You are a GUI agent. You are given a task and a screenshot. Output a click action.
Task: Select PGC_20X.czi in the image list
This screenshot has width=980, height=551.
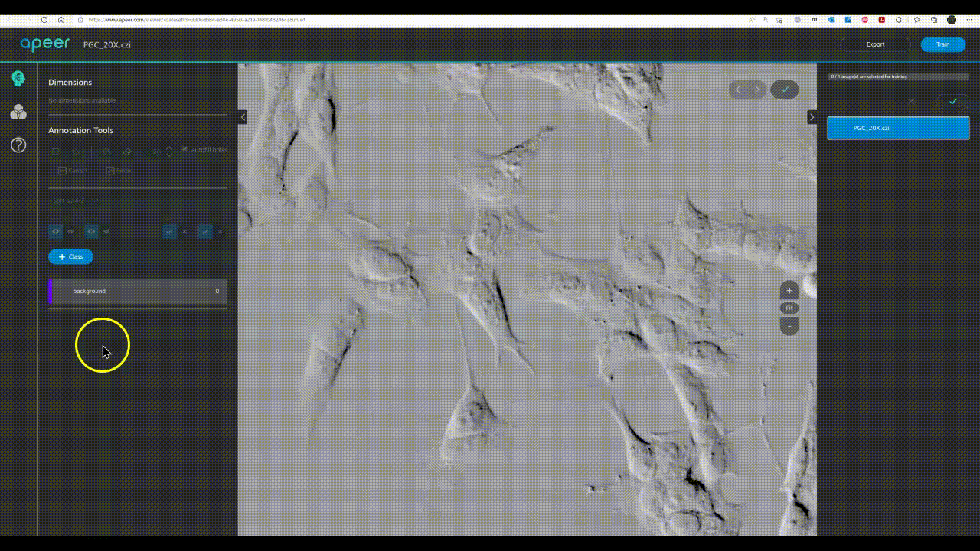(897, 128)
